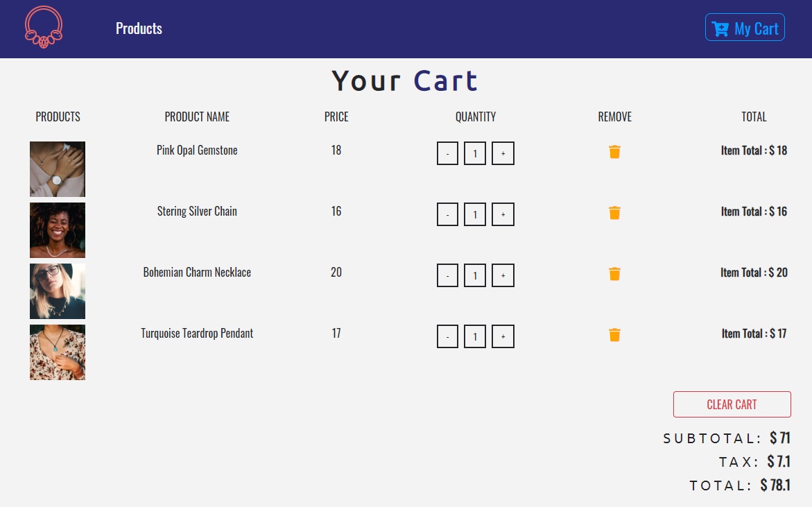The width and height of the screenshot is (812, 507).
Task: Delete Stering Silver Chain via trash icon
Action: click(614, 213)
